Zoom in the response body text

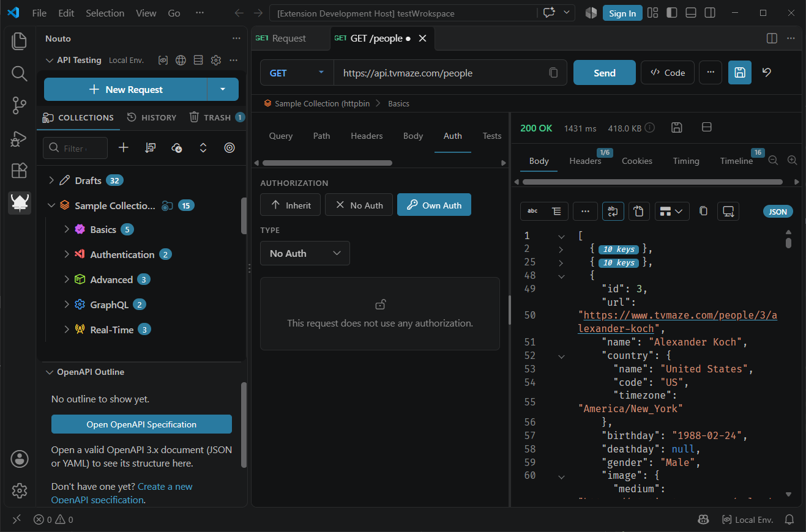(792, 160)
